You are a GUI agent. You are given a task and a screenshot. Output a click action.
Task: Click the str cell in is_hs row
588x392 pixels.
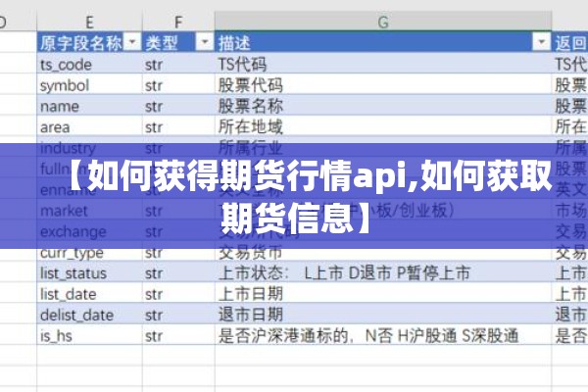point(178,334)
